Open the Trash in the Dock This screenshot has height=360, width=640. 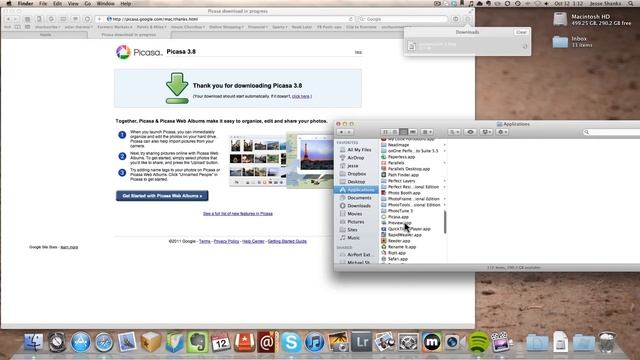607,342
